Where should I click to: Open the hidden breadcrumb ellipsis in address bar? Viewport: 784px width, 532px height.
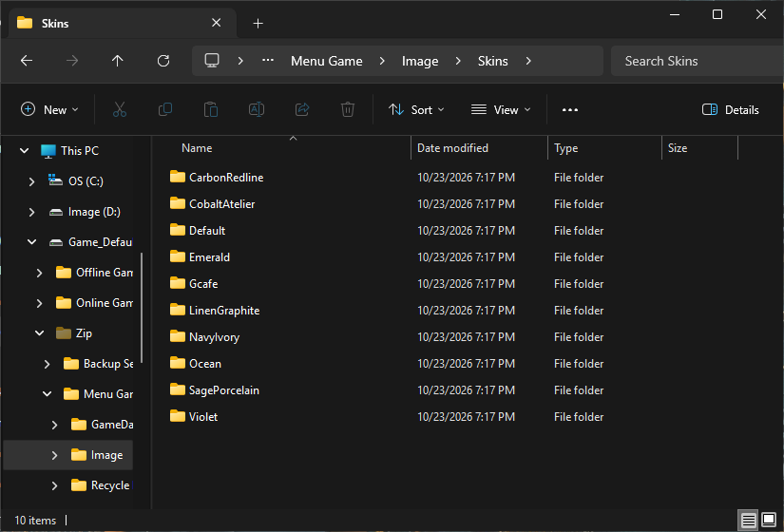point(268,61)
